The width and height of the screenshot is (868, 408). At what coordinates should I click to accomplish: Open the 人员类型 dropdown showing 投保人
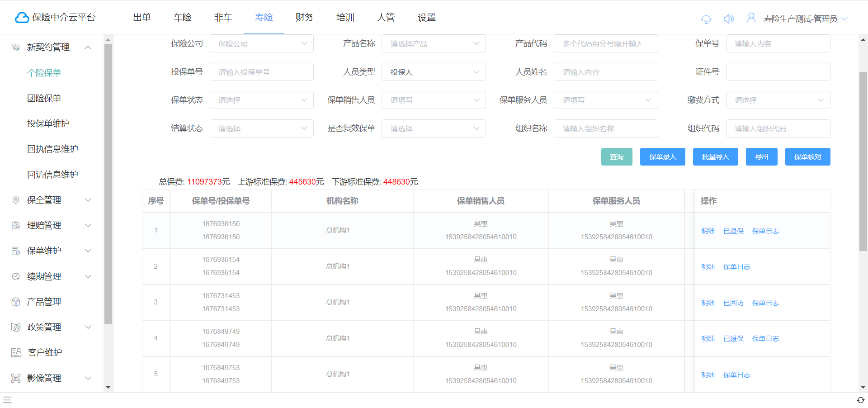434,72
